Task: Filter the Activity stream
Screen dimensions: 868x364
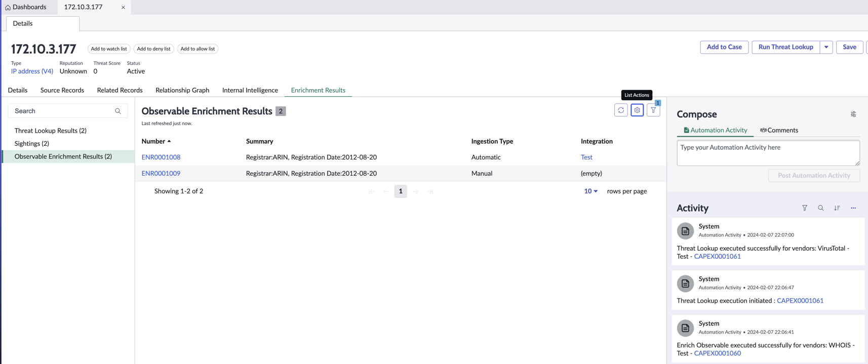Action: (805, 208)
